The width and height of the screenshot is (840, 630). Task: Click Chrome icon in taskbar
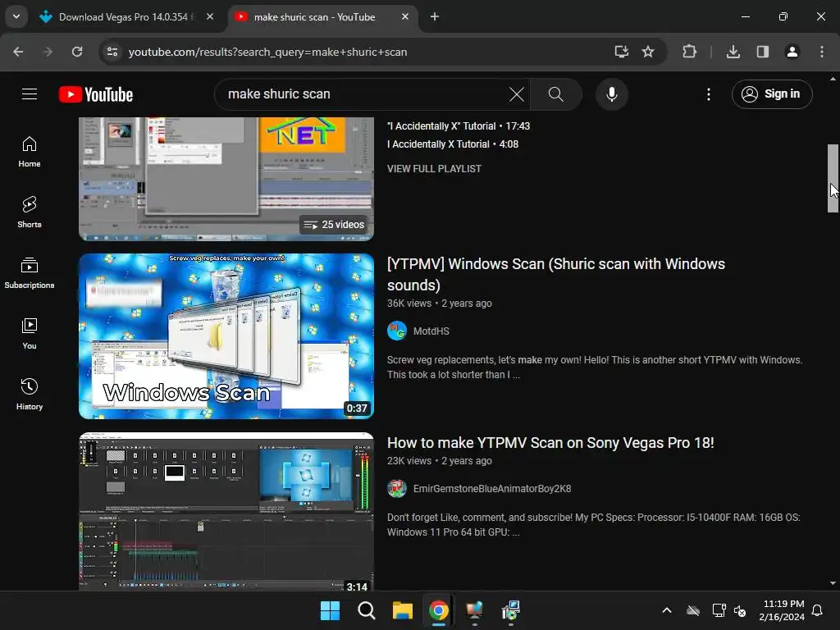click(438, 610)
